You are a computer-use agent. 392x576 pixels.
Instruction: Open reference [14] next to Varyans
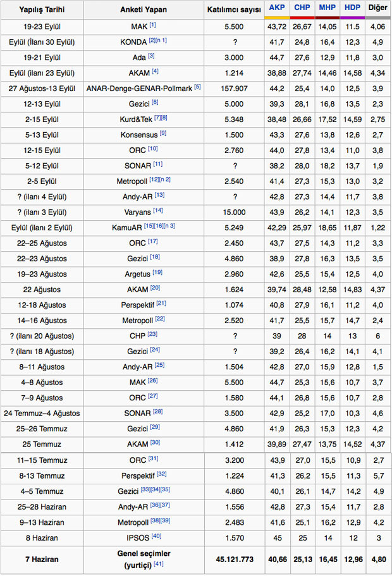point(157,209)
